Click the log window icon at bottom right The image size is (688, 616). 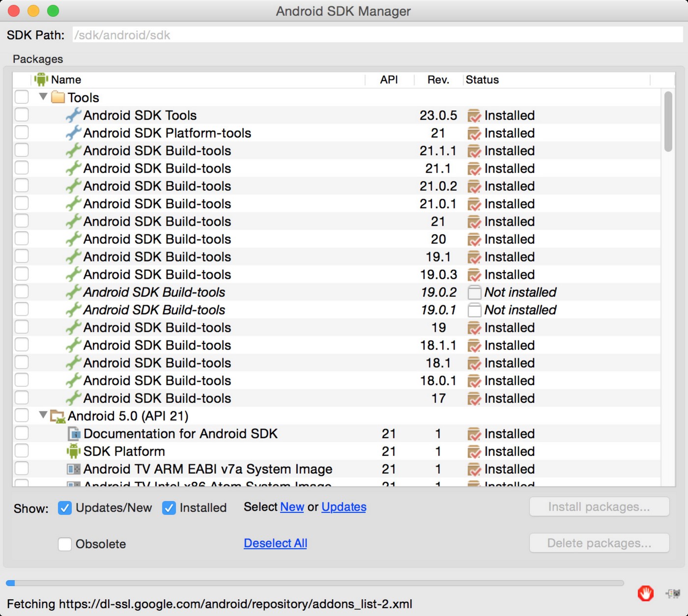coord(673,593)
